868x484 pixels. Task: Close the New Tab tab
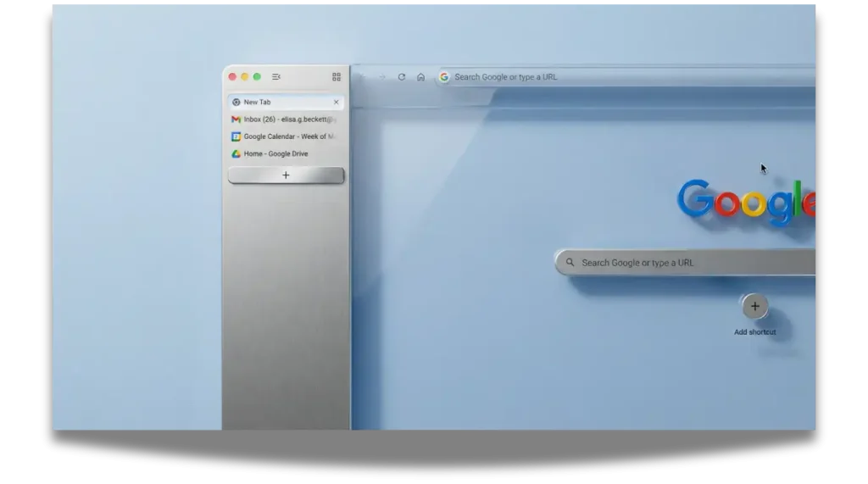pyautogui.click(x=336, y=102)
